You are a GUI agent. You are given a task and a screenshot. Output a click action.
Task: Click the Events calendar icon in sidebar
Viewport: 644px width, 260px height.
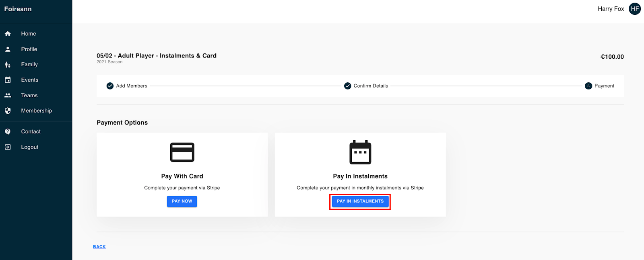(8, 80)
